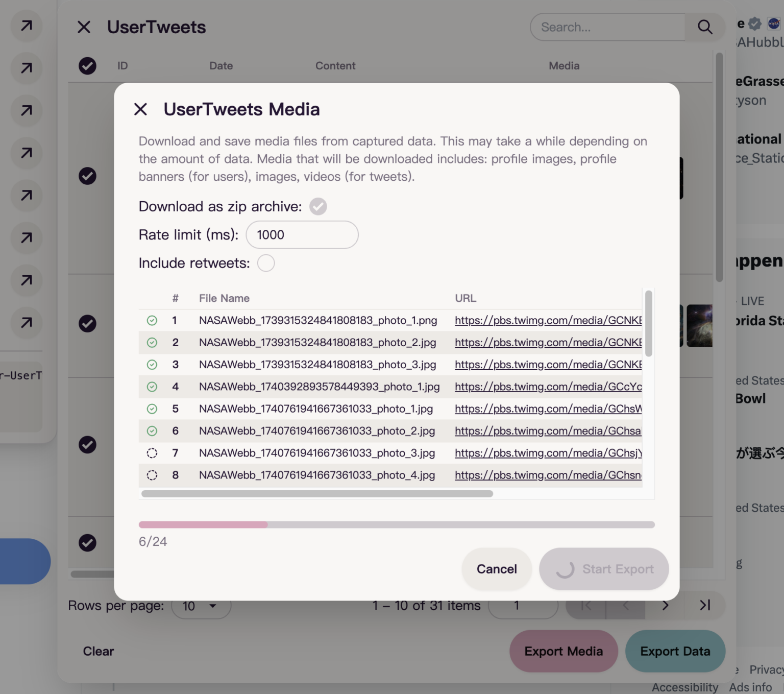Click the last-page pagination icon
Screen dimensions: 784x694
[x=705, y=605]
